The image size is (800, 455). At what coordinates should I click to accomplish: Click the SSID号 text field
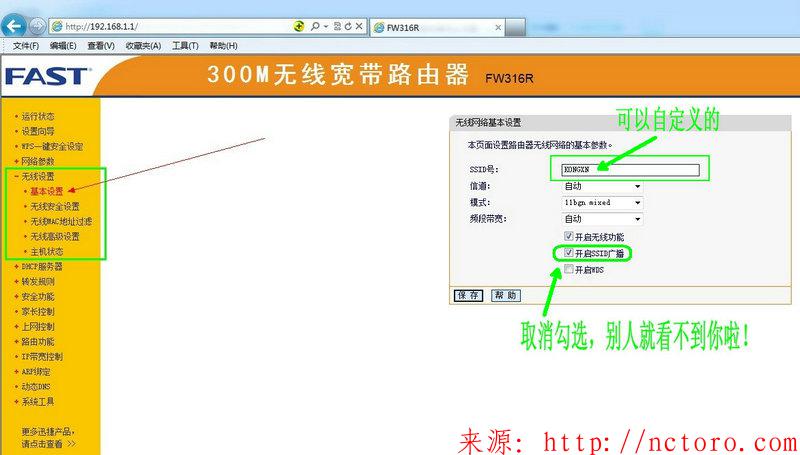(x=630, y=170)
